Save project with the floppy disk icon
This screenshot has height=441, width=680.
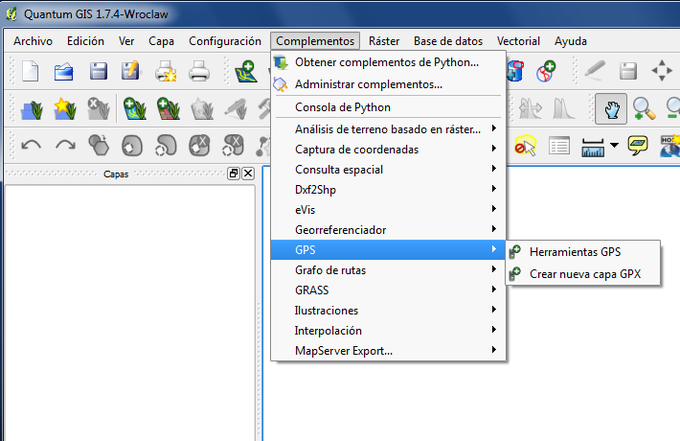(98, 71)
